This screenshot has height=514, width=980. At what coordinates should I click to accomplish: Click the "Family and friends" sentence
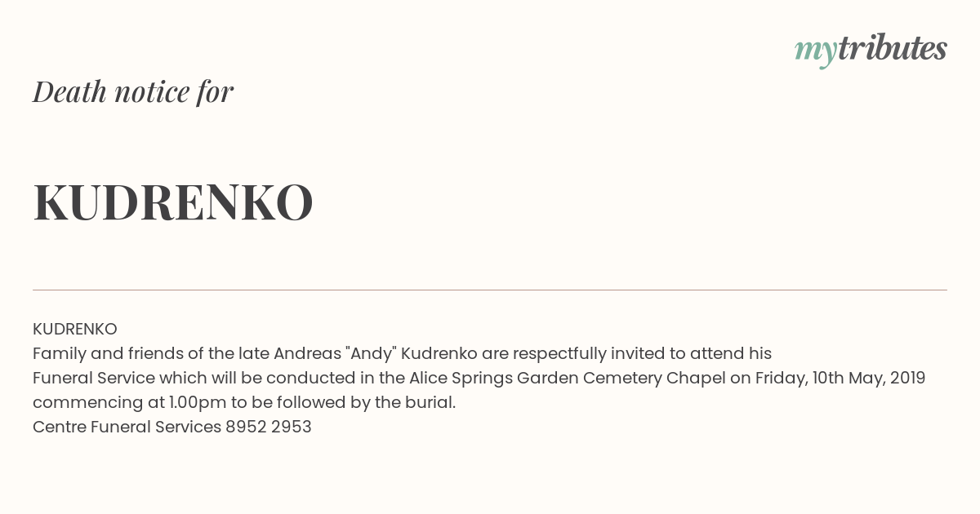click(x=402, y=353)
